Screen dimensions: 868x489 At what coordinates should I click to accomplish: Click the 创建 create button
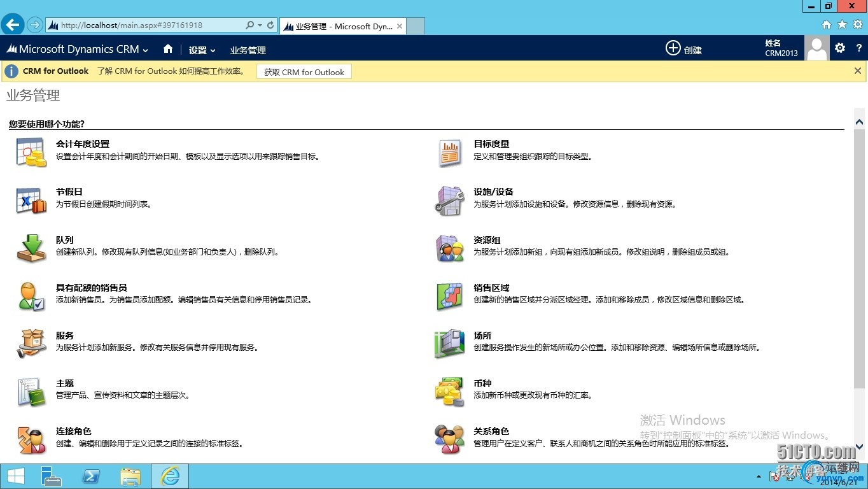tap(684, 49)
